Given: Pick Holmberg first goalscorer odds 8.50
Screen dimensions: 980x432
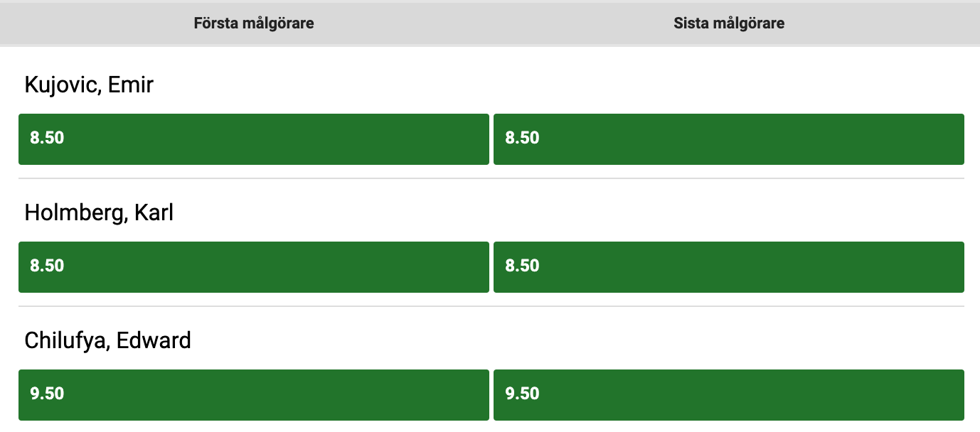Looking at the screenshot, I should click(x=254, y=267).
